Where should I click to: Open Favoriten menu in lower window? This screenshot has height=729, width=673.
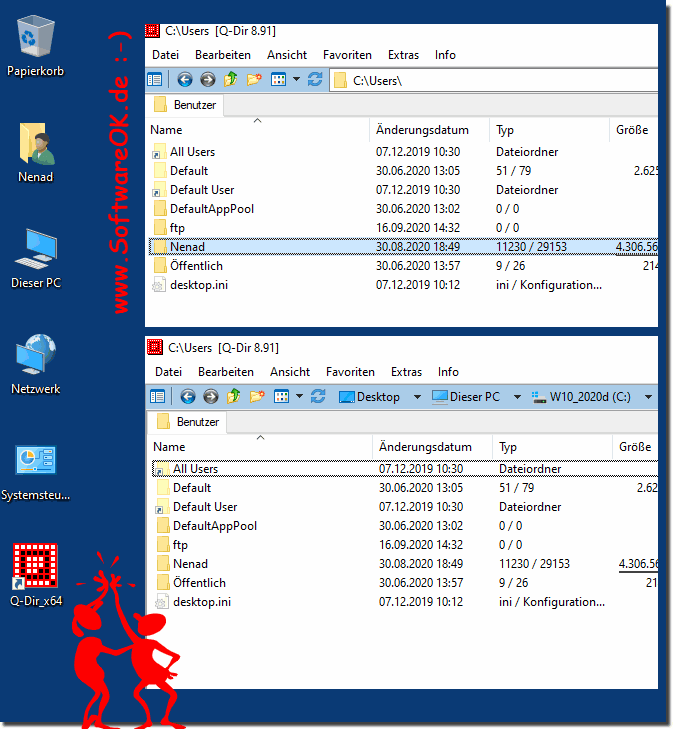tap(350, 372)
